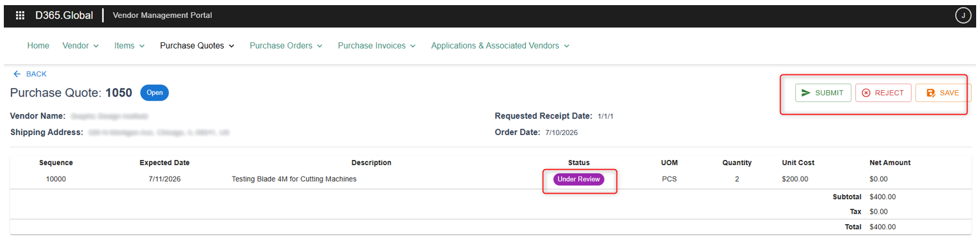980x240 pixels.
Task: Click the Open status badge
Action: coord(154,93)
